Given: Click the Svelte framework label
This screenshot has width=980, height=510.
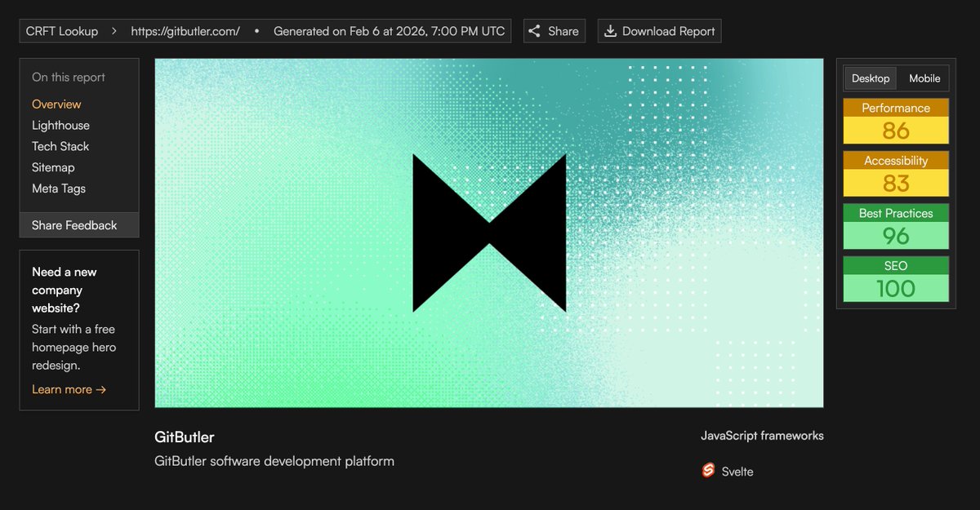Looking at the screenshot, I should click(737, 472).
